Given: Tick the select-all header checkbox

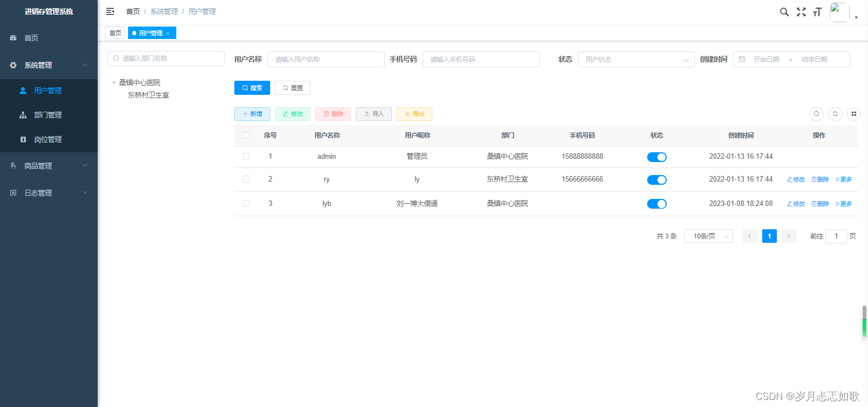Looking at the screenshot, I should click(x=246, y=135).
